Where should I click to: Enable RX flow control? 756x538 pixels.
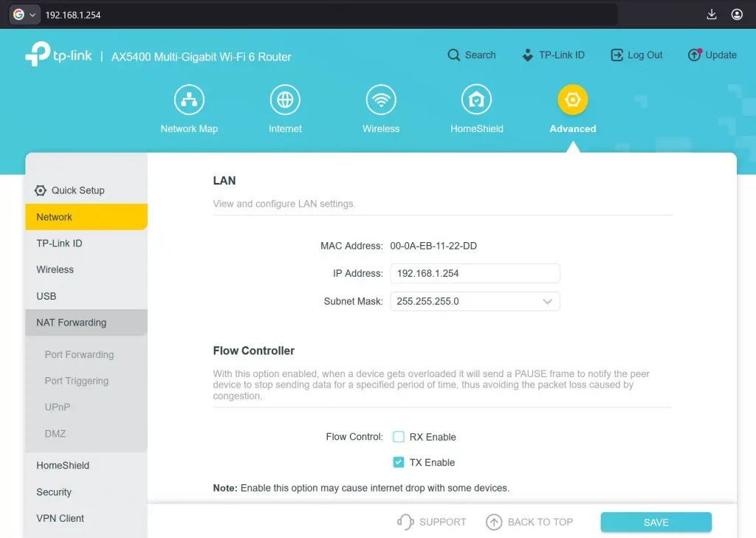click(399, 437)
